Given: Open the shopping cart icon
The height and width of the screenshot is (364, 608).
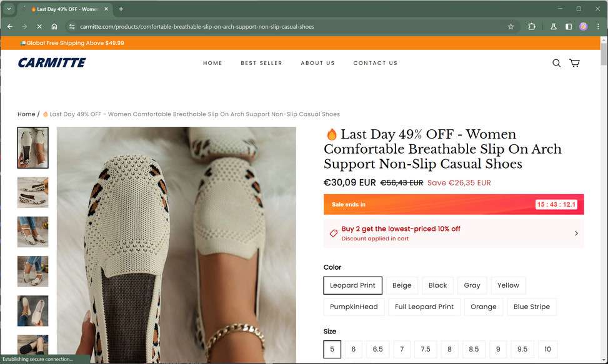Looking at the screenshot, I should click(x=574, y=62).
